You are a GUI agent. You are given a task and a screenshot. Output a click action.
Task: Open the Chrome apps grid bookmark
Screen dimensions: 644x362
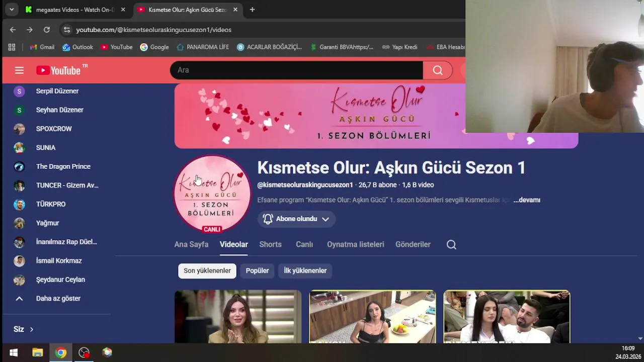click(12, 47)
